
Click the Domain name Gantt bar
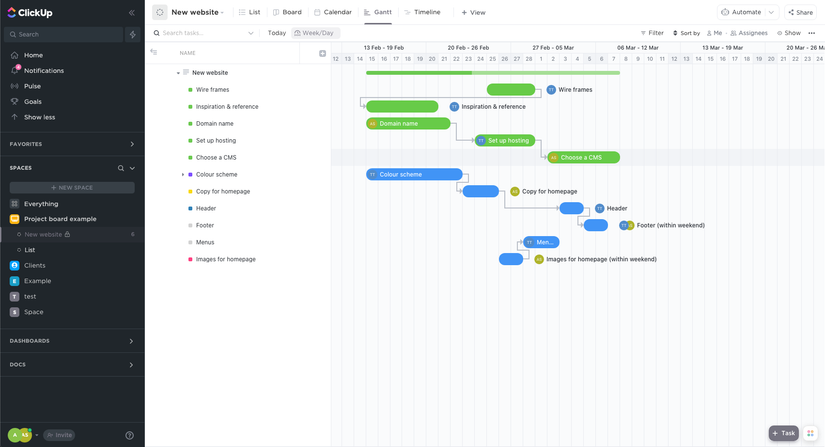408,124
